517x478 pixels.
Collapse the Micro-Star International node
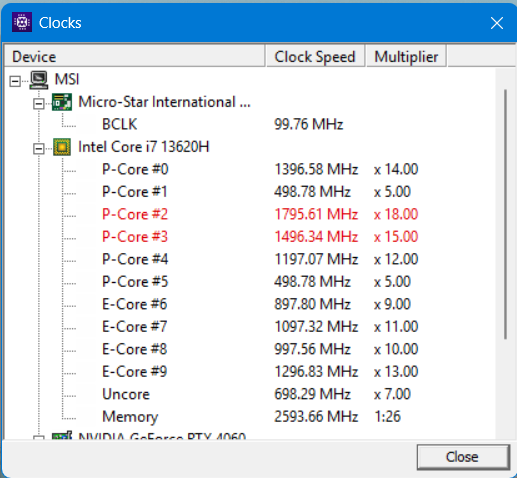[39, 104]
